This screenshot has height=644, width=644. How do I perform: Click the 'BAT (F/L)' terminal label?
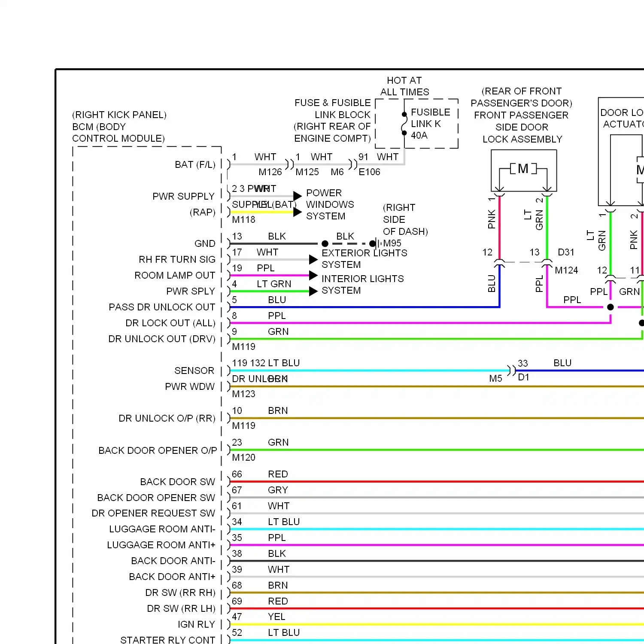195,165
